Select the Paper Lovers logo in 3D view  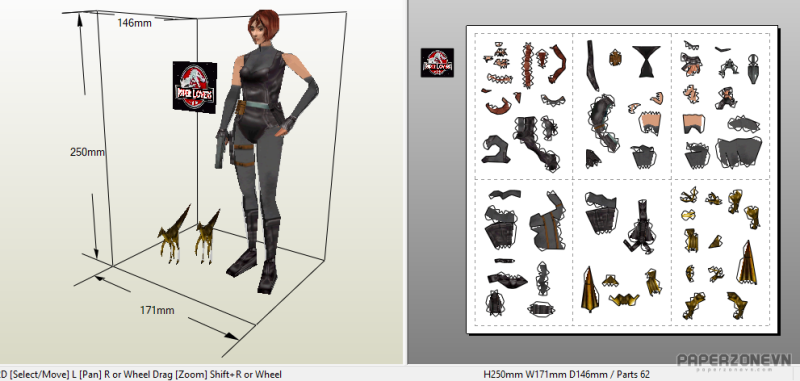tap(194, 87)
